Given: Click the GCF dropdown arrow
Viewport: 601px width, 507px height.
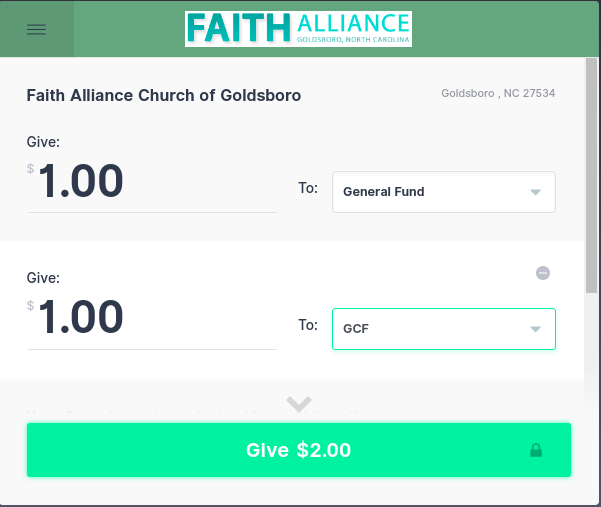Looking at the screenshot, I should pos(535,329).
